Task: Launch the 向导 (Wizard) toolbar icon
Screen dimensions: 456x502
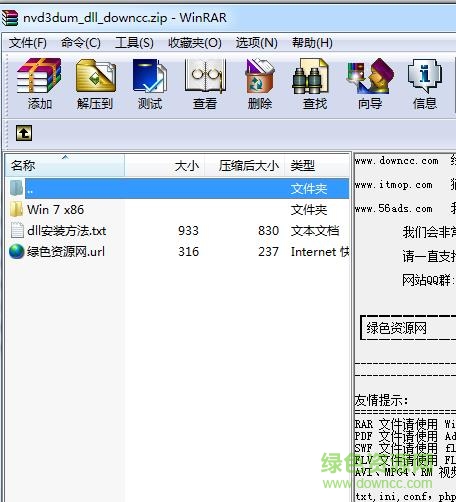Action: point(370,76)
